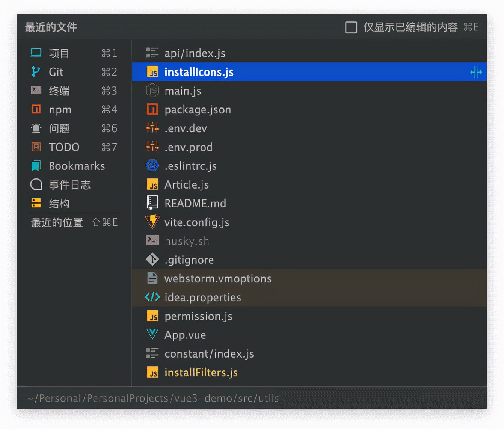Open .env.dev from recent files
The image size is (504, 429).
[309, 128]
